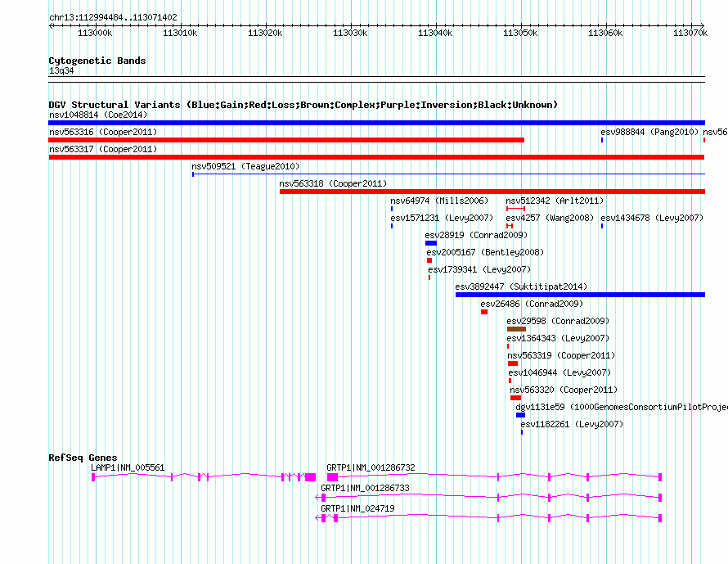
Task: Click the nsv563320 (Cooper2011) label
Action: coord(564,390)
